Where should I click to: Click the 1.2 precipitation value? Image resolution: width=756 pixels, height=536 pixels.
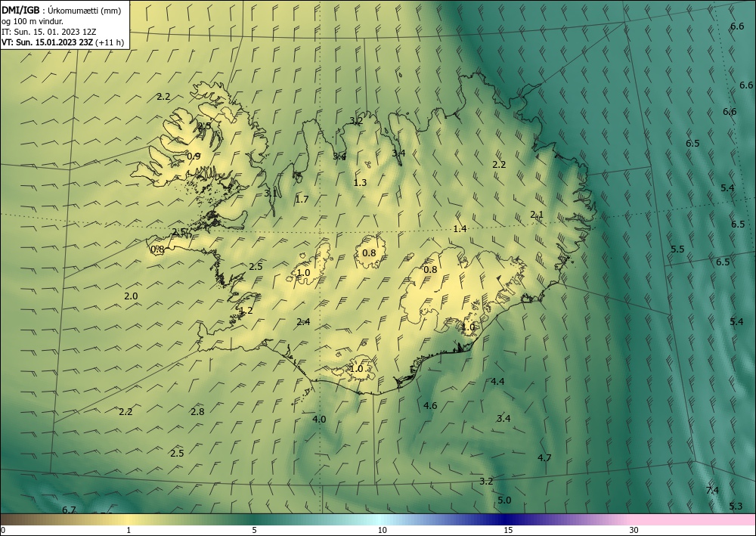pyautogui.click(x=246, y=311)
